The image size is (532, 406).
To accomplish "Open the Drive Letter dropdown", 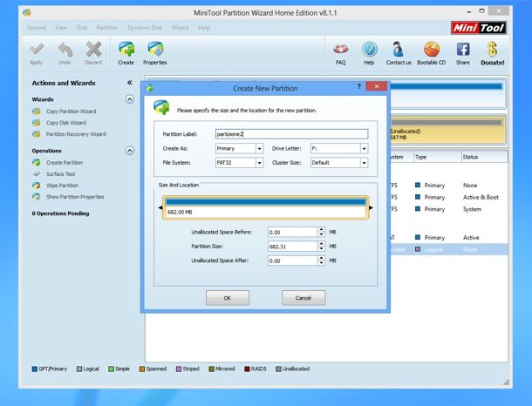I will click(x=364, y=148).
